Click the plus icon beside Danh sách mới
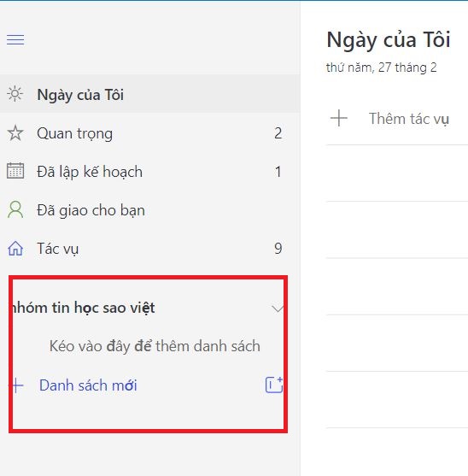Screen dimensions: 468x476 coord(17,385)
